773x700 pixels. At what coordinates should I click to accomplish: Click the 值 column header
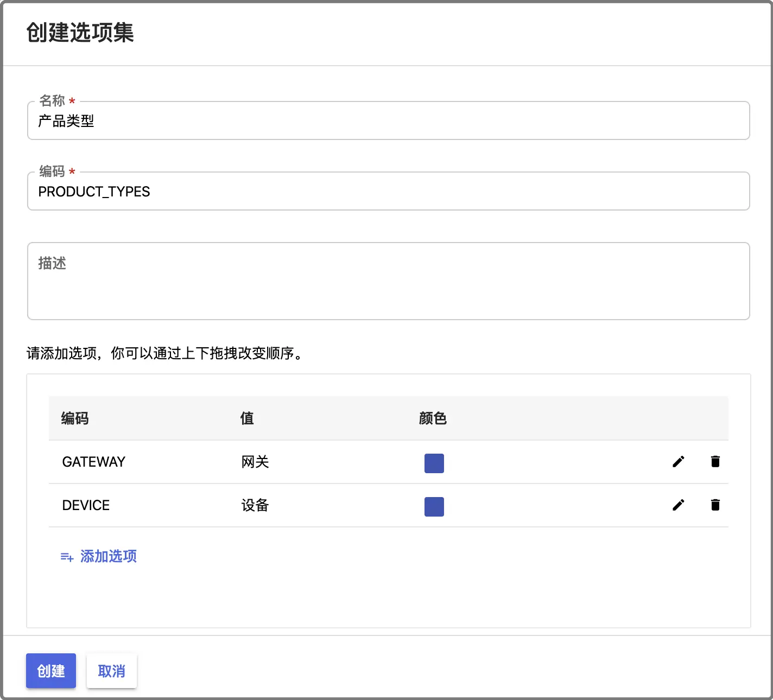tap(247, 418)
